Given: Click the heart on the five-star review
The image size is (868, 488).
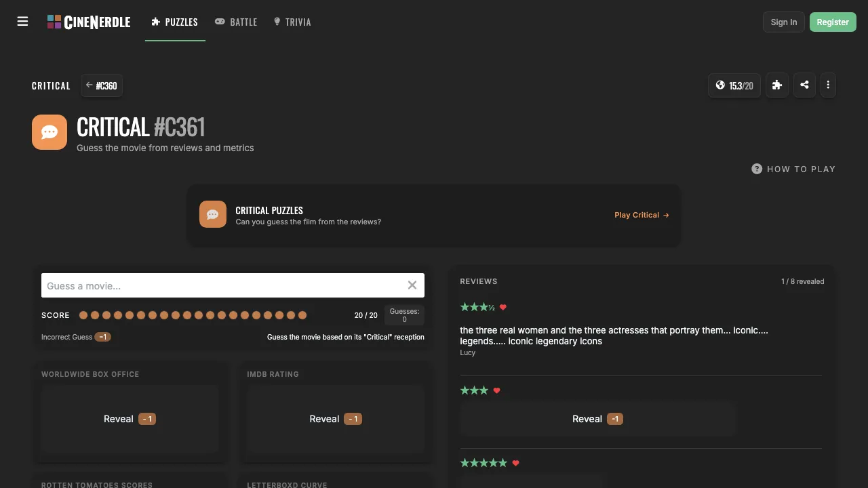Looking at the screenshot, I should 516,464.
